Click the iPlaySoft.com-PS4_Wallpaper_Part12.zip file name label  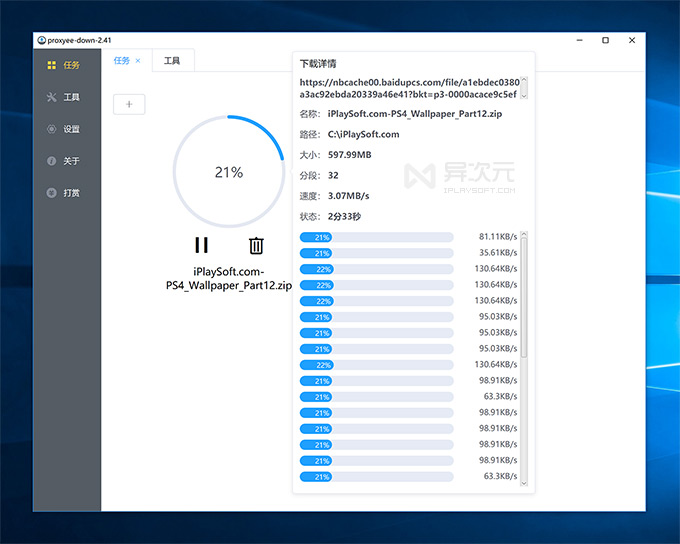pyautogui.click(x=229, y=278)
